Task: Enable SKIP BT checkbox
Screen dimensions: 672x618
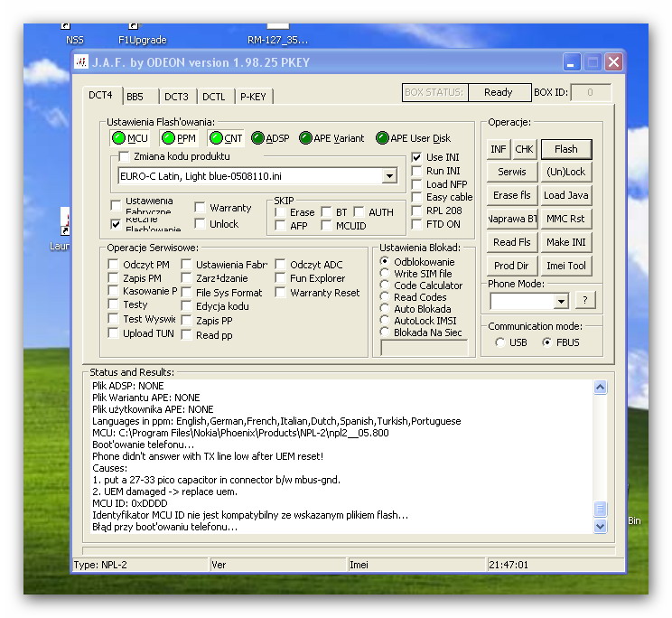Action: (x=327, y=212)
